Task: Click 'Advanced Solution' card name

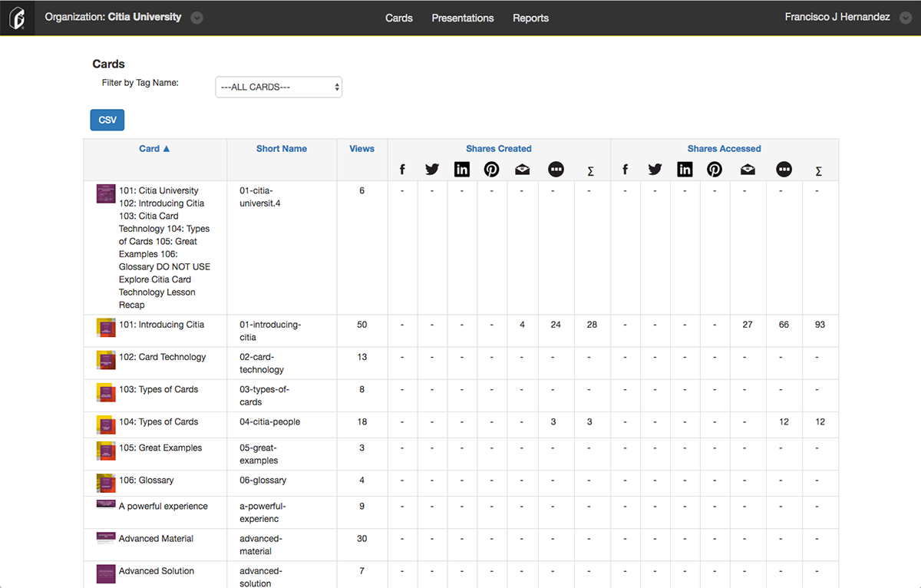Action: 157,570
